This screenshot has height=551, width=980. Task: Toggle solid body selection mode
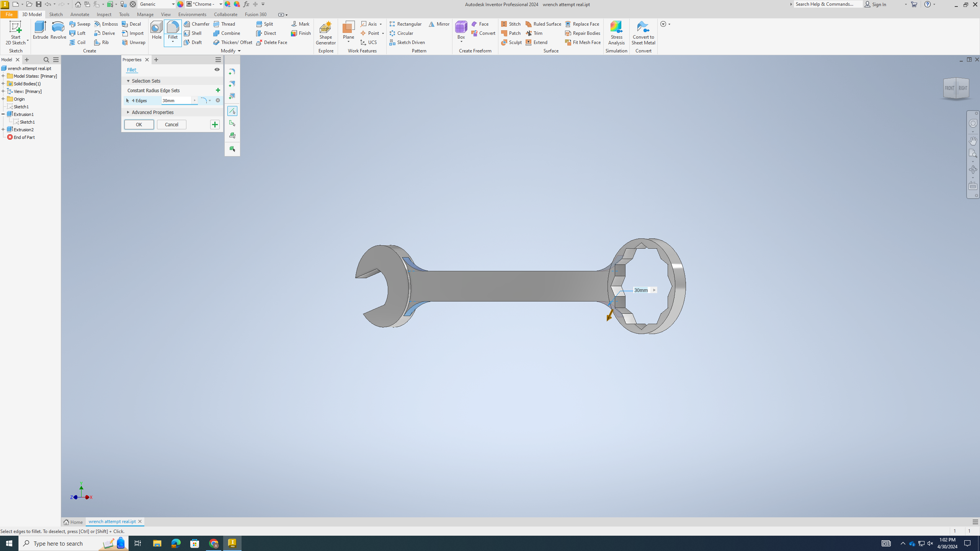tap(232, 149)
